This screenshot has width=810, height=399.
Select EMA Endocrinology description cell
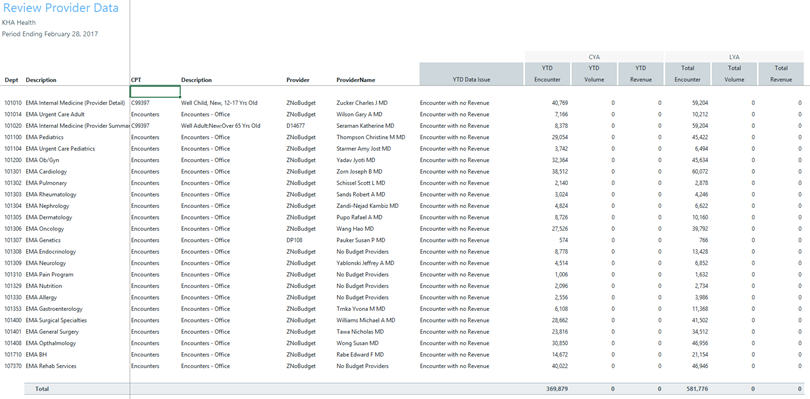[51, 252]
